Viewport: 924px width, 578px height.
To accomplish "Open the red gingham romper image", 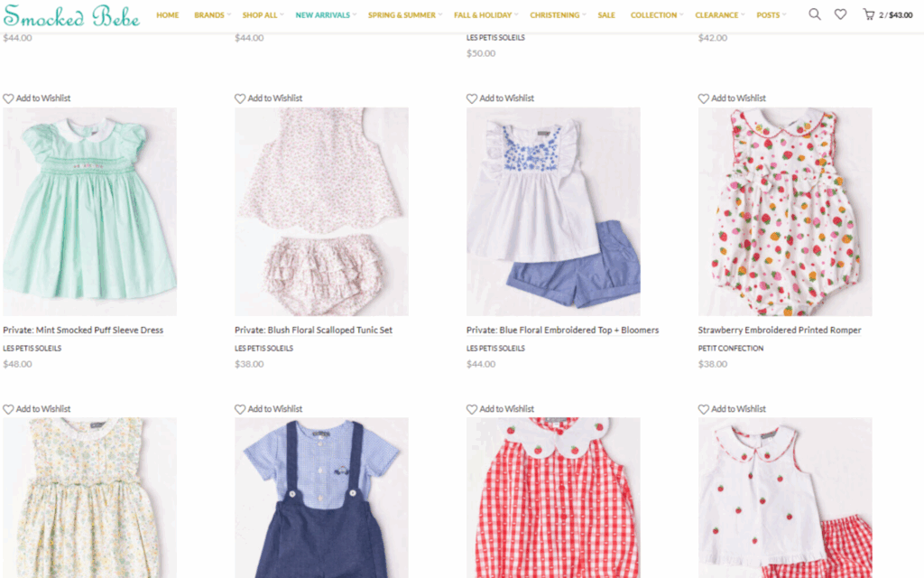I will click(x=553, y=498).
